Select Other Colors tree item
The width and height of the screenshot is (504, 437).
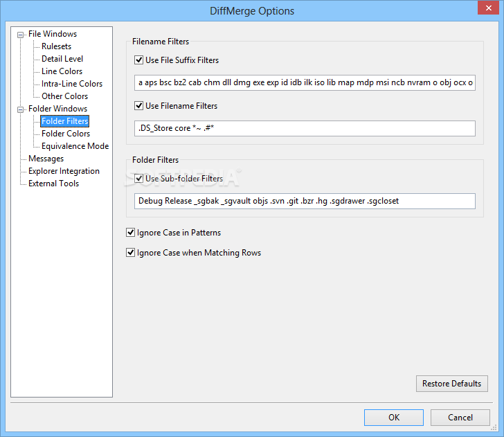[64, 96]
